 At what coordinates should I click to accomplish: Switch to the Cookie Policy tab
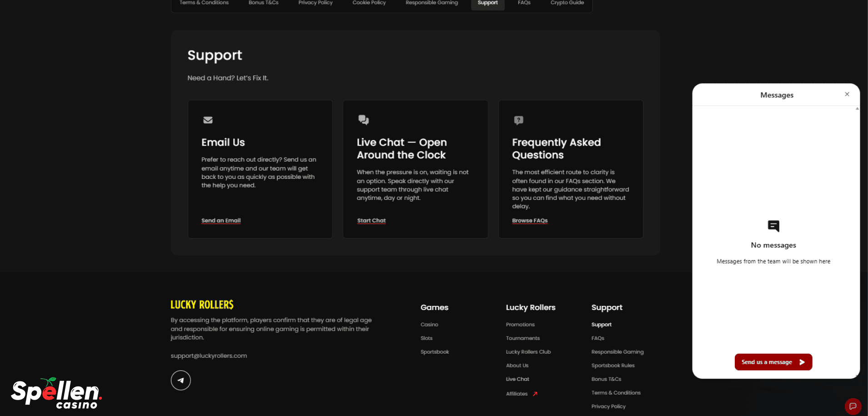pyautogui.click(x=369, y=3)
